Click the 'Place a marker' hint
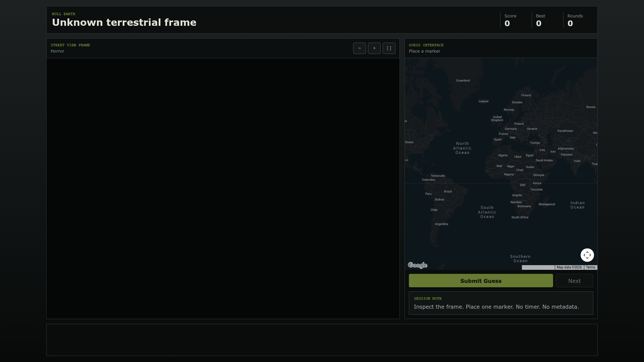The height and width of the screenshot is (362, 644). (x=424, y=51)
